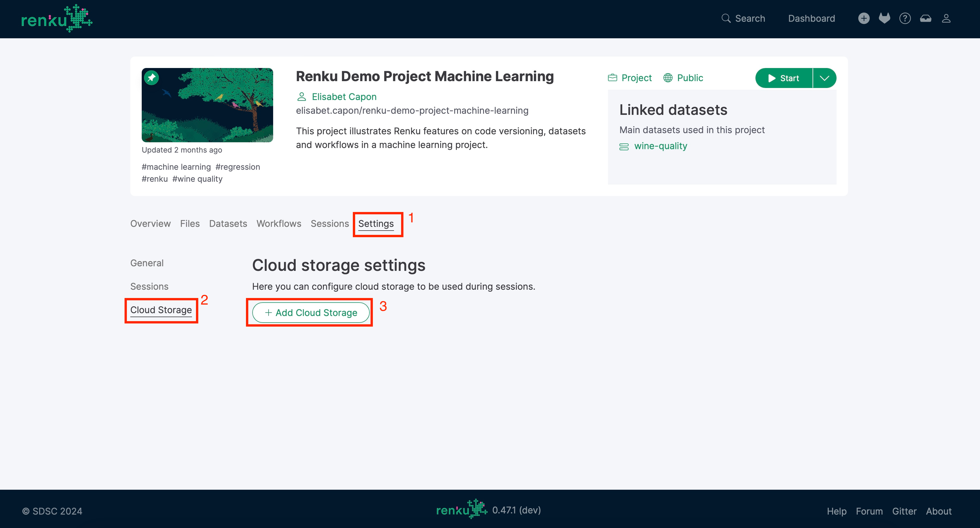Click the #wine quality tag
The image size is (980, 528).
click(197, 179)
